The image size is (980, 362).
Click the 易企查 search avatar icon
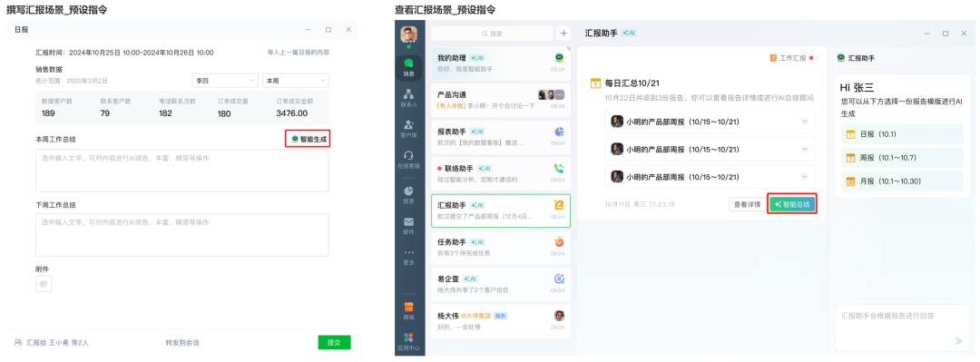click(559, 279)
